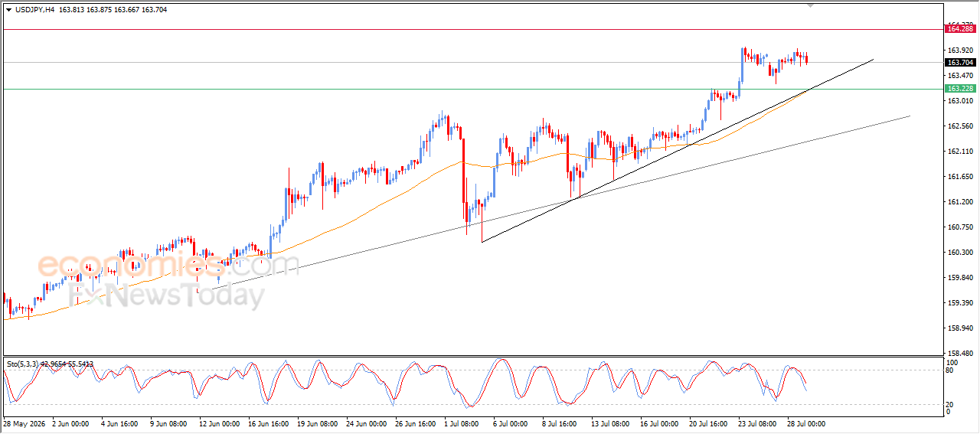
Task: Click the 163.920 price scale value
Action: [x=960, y=51]
